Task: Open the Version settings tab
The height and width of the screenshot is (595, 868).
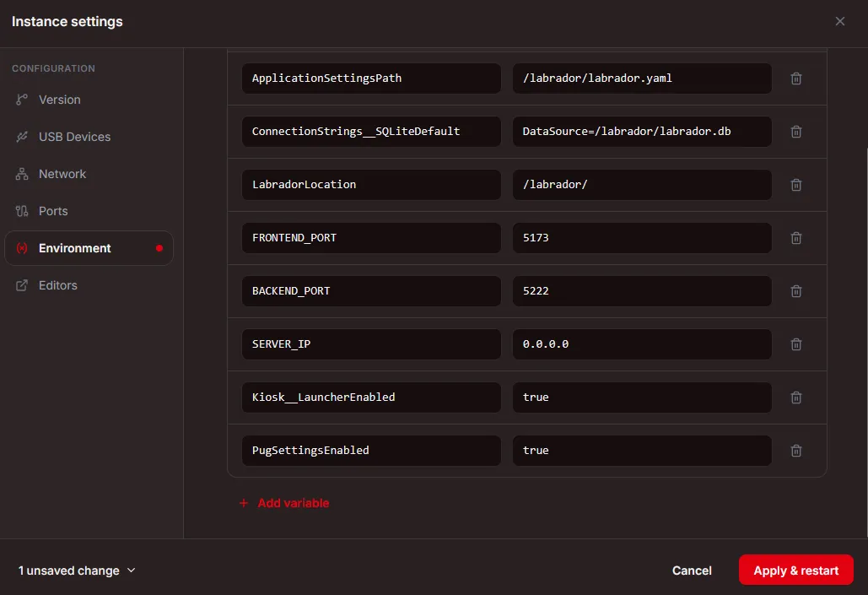Action: tap(89, 100)
